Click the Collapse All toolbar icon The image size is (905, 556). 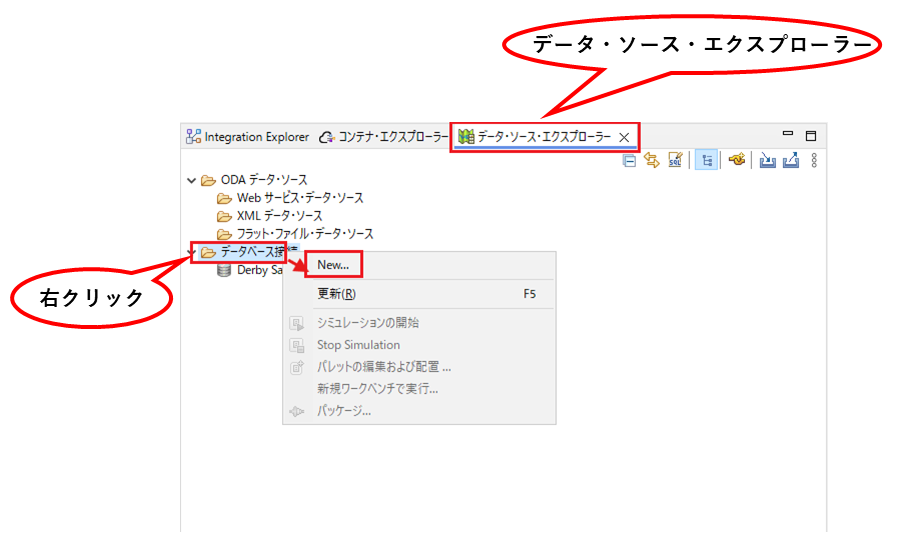coord(629,161)
